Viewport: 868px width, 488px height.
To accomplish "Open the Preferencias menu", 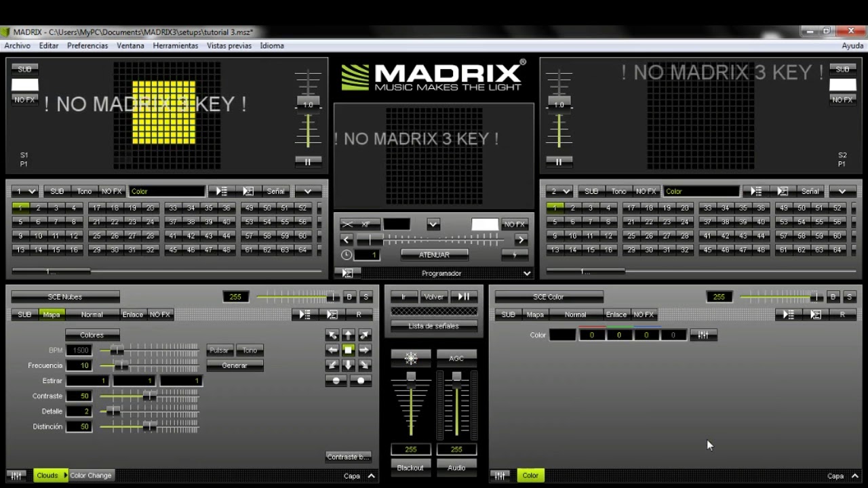I will [87, 45].
